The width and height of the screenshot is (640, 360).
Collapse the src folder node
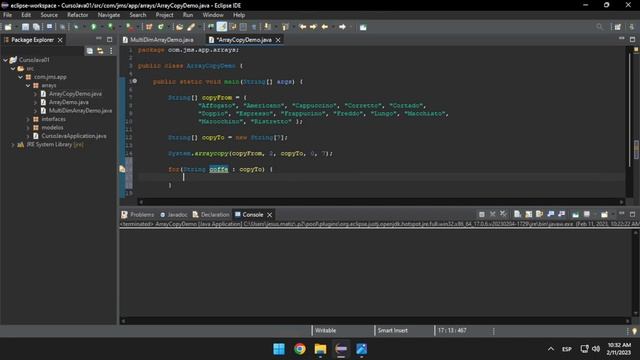pos(13,69)
